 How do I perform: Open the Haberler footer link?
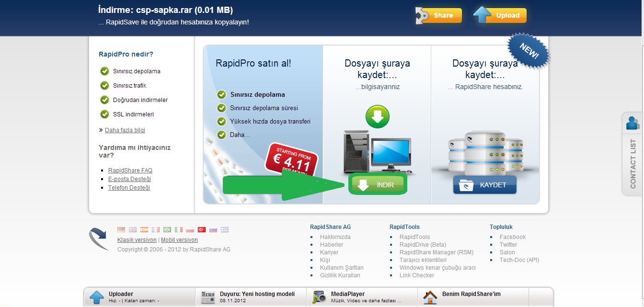(332, 245)
